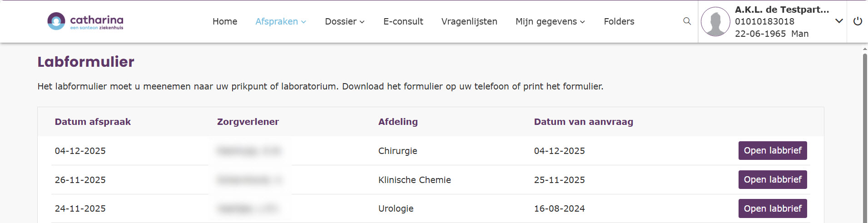Expand the Afspraken dropdown menu
868x223 pixels.
281,21
